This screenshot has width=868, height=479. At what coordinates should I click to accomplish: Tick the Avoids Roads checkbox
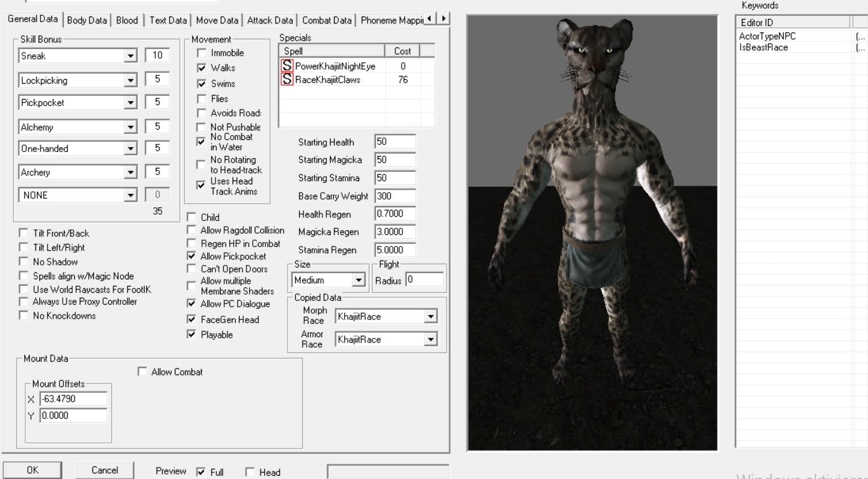tap(201, 113)
